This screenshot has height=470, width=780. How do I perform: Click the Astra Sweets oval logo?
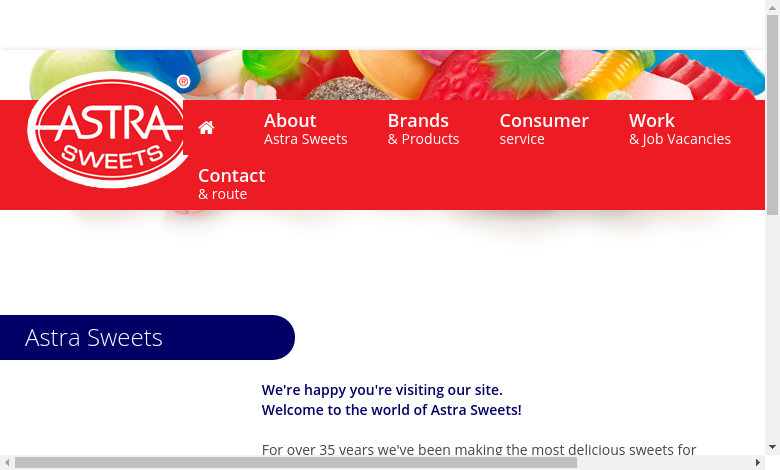108,130
